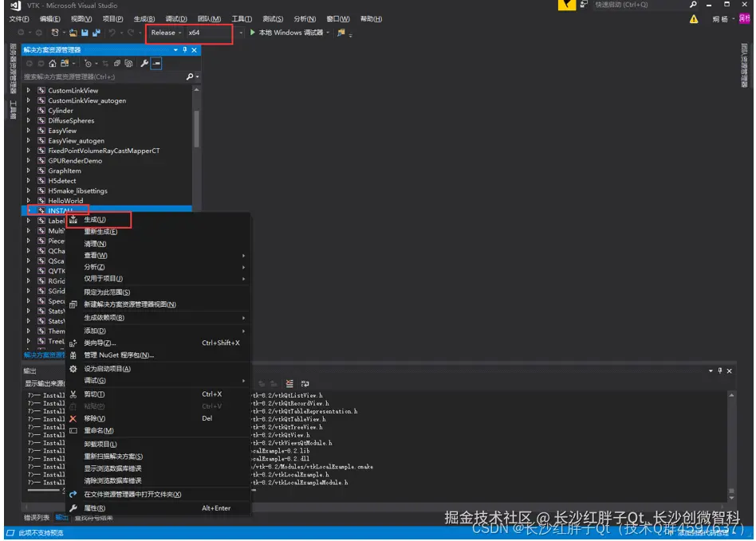Pin the Output panel with its pushpin
This screenshot has width=756, height=541.
click(x=720, y=370)
